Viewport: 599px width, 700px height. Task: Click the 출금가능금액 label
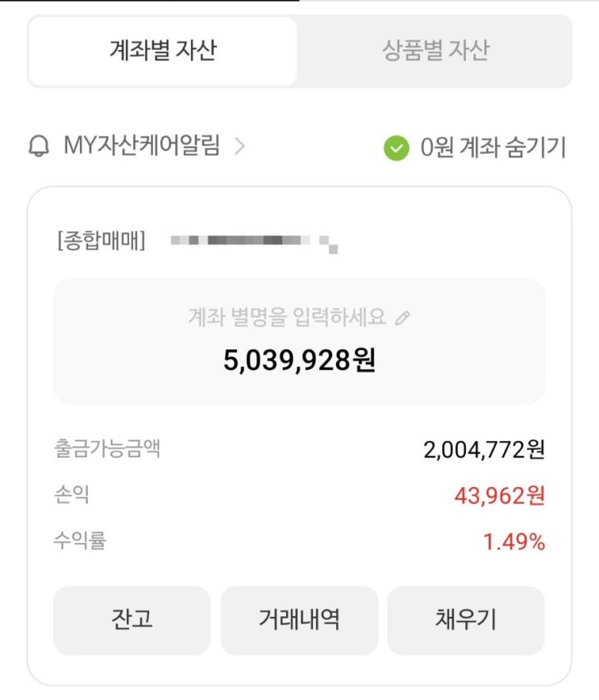(x=107, y=448)
